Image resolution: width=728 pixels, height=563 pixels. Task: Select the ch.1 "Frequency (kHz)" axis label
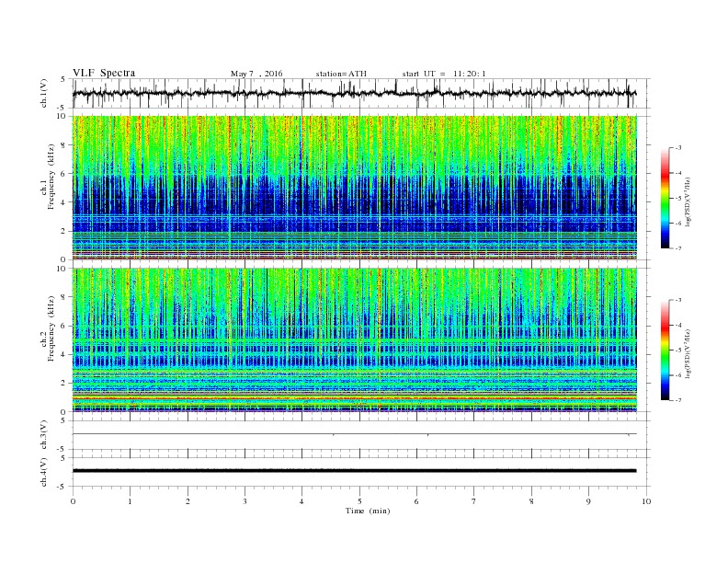click(51, 177)
